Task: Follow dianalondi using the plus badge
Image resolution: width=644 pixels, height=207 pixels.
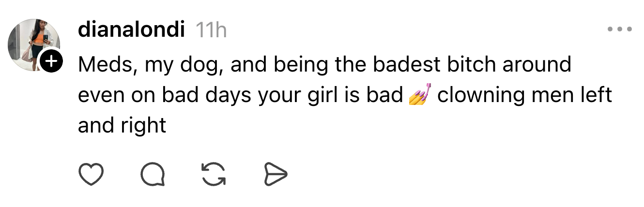Action: [52, 62]
